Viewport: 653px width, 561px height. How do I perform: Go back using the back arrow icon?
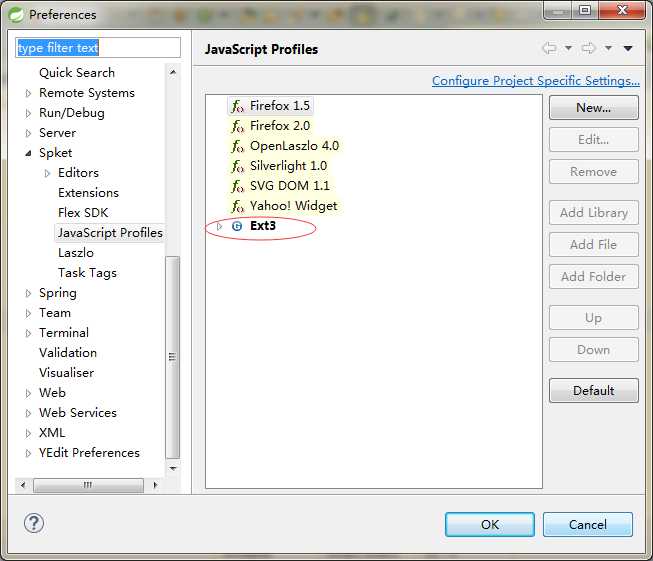coord(550,48)
